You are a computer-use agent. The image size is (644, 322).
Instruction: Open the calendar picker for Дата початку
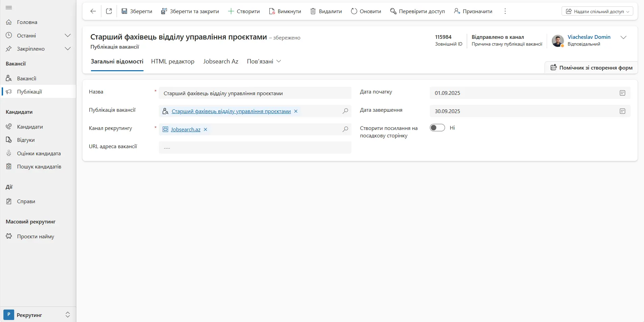622,93
